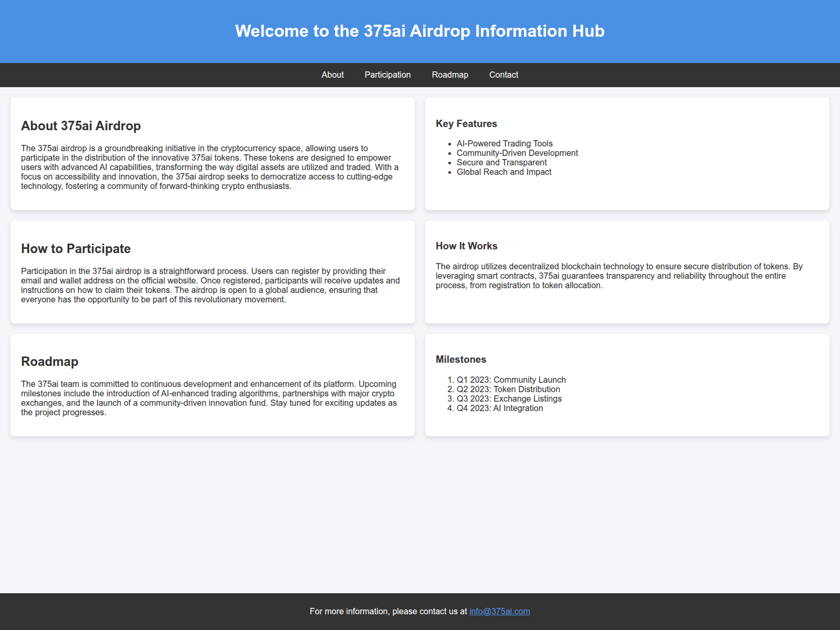Select the AI-Powered Trading Tools list item
This screenshot has width=840, height=630.
tap(505, 143)
